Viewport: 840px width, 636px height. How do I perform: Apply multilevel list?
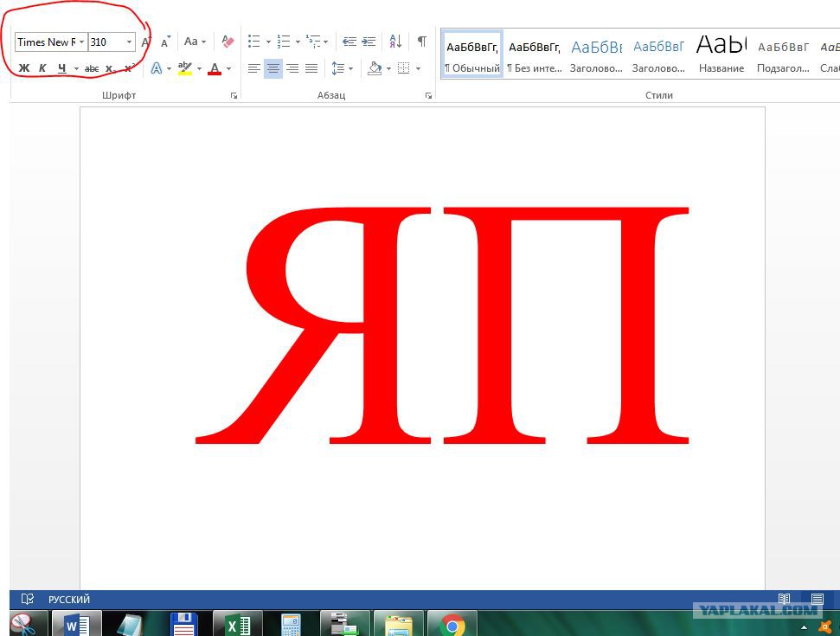[x=313, y=42]
